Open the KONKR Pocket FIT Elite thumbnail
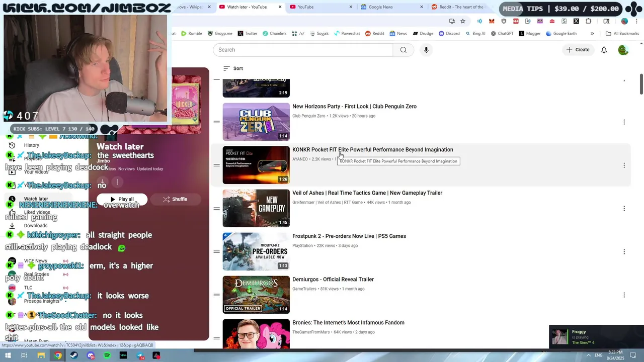The image size is (644, 362). click(256, 165)
